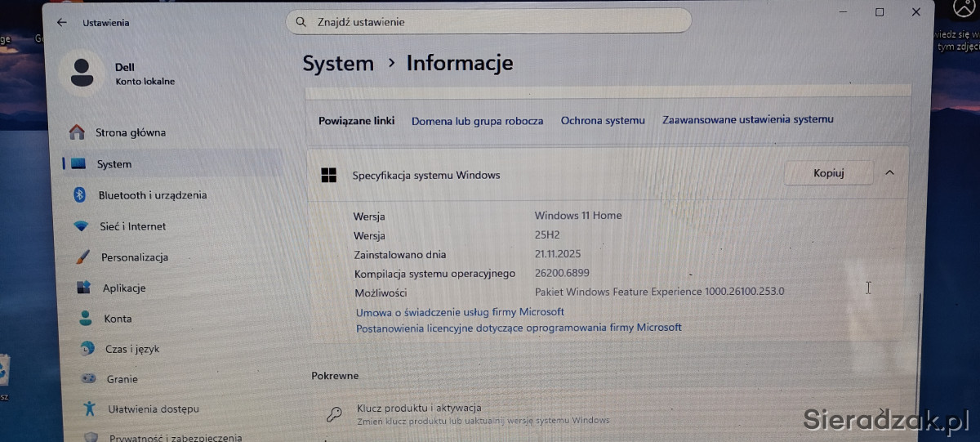Select the Bluetooth i urządzenia icon
The height and width of the screenshot is (442, 980).
tap(80, 194)
